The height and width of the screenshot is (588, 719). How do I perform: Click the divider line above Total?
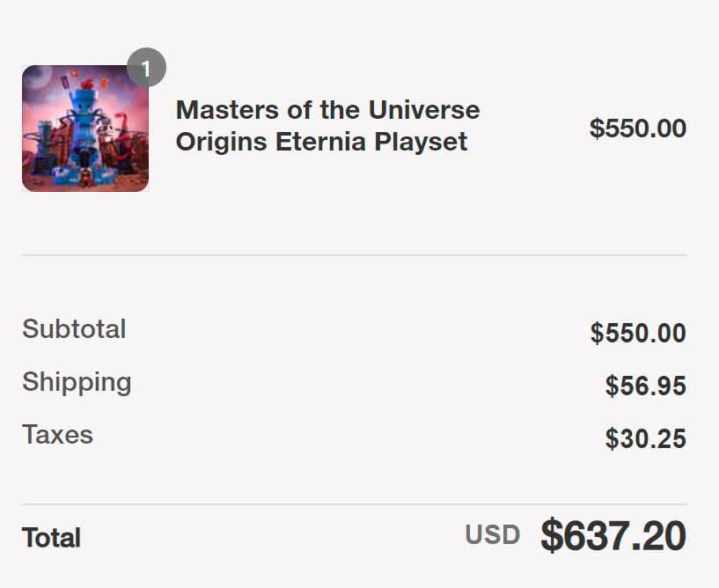click(355, 504)
